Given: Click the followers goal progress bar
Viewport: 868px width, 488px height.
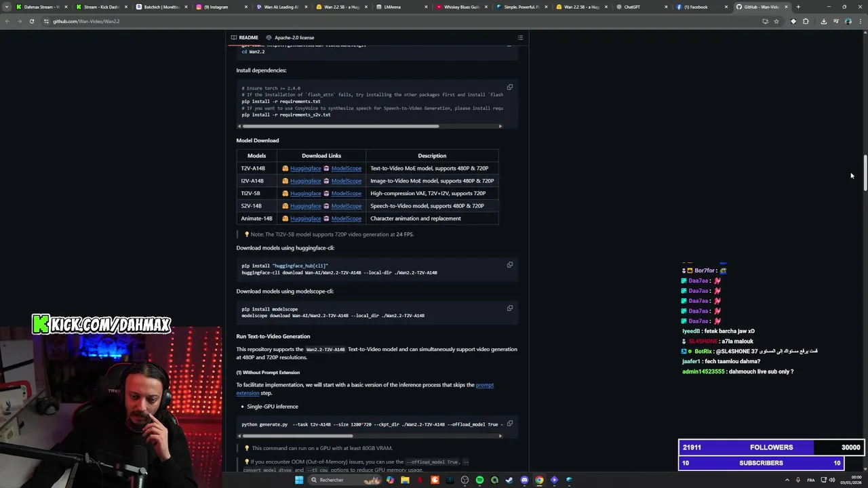Looking at the screenshot, I should pos(771,447).
